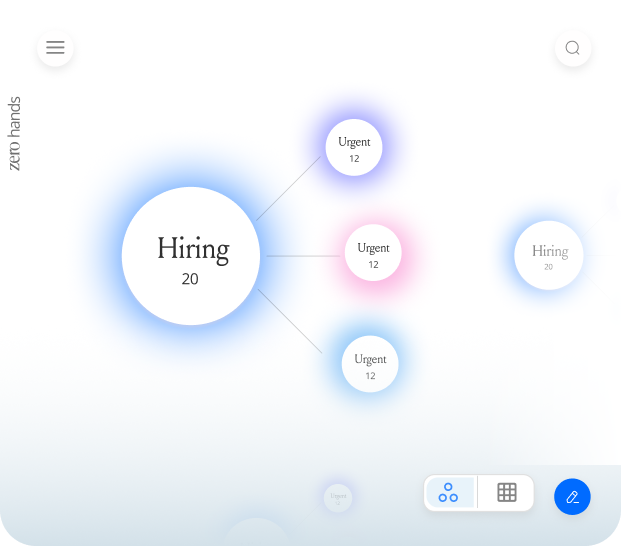Click the zero hands logo text

14,133
